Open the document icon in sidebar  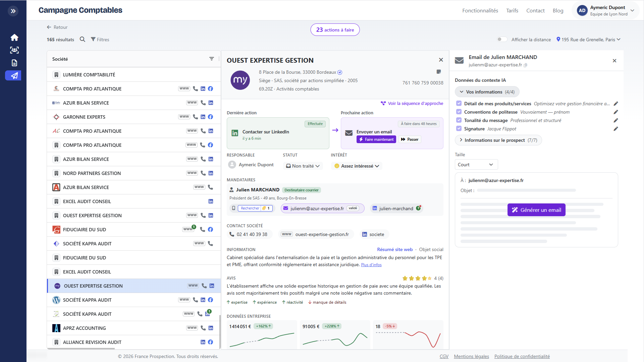pyautogui.click(x=14, y=63)
